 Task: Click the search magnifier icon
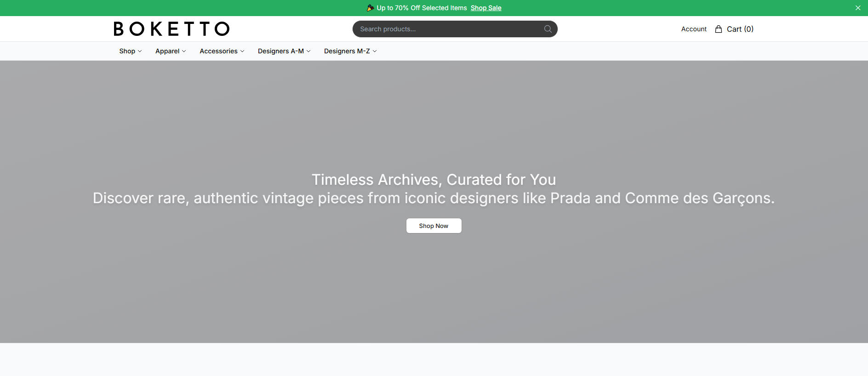pyautogui.click(x=548, y=29)
